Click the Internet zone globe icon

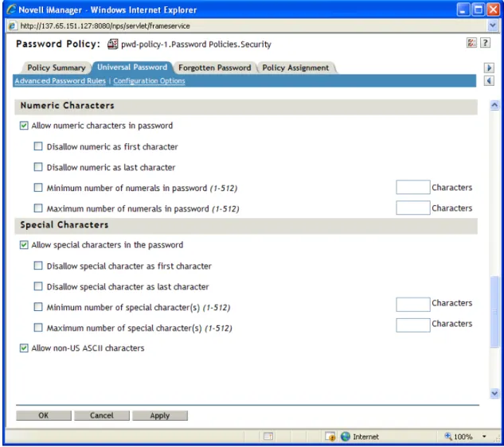click(x=346, y=437)
